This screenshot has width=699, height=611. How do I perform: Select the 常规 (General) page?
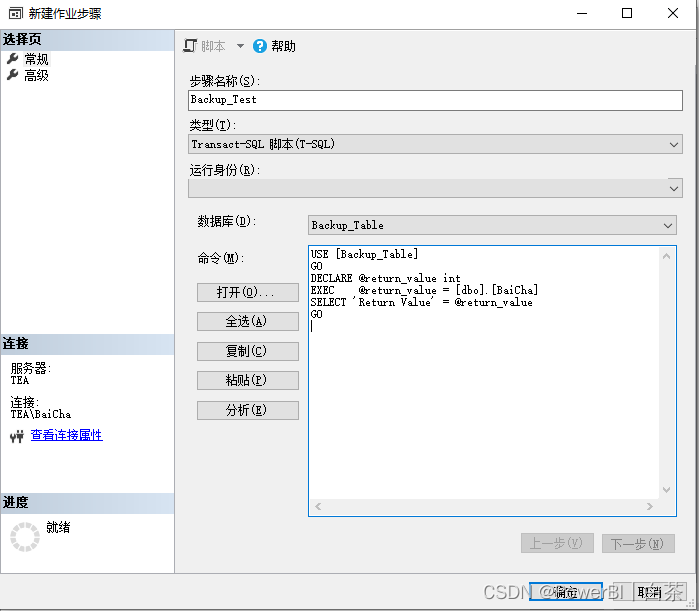pyautogui.click(x=36, y=59)
